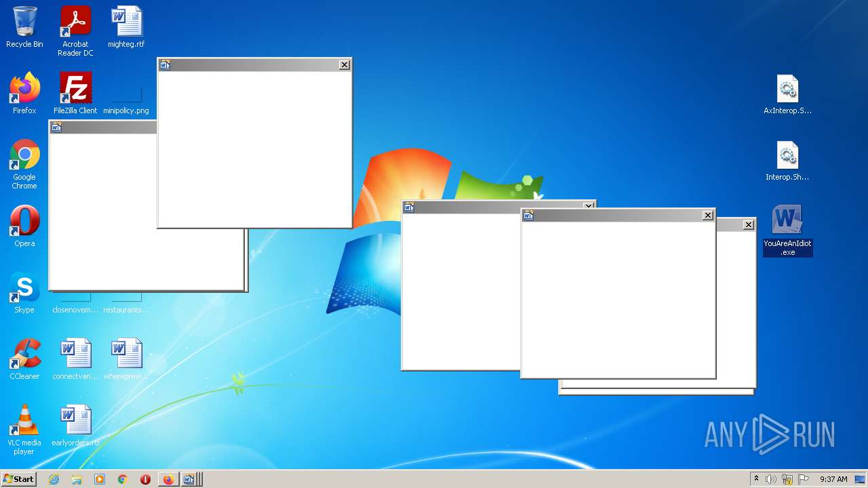Click the title icon of the front right popup
This screenshot has width=868, height=488.
tap(528, 216)
